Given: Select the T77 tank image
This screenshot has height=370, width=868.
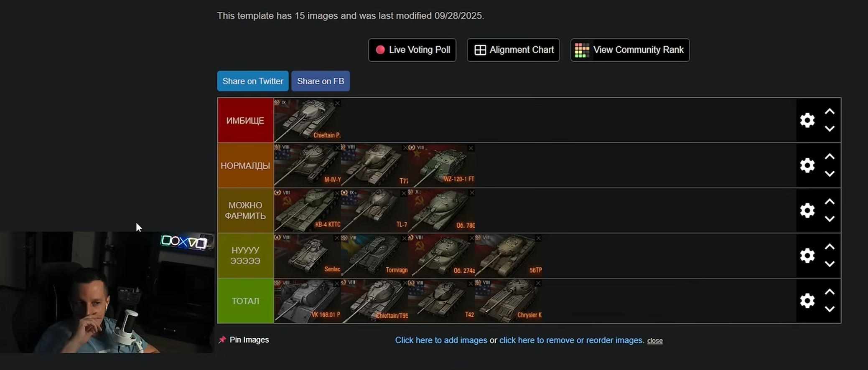Looking at the screenshot, I should tap(374, 165).
